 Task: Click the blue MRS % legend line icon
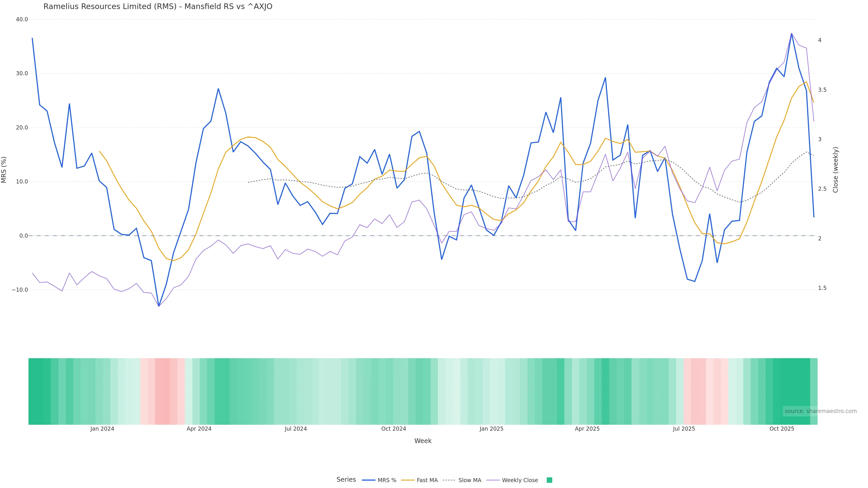[x=368, y=480]
